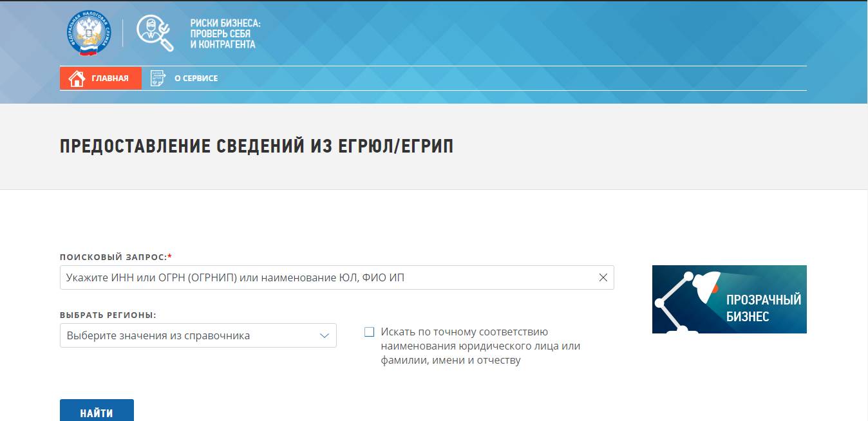Image resolution: width=868 pixels, height=421 pixels.
Task: Clear search field with the X icon
Action: pos(603,277)
